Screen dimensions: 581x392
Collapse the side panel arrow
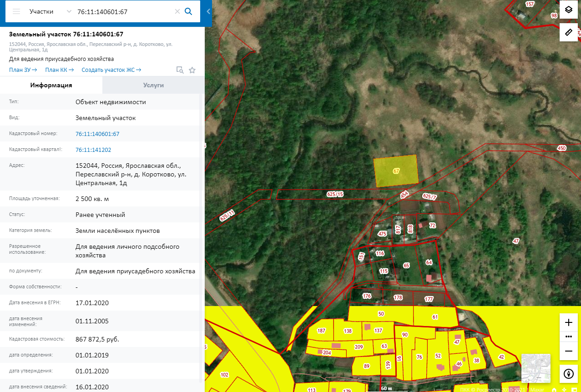click(208, 11)
